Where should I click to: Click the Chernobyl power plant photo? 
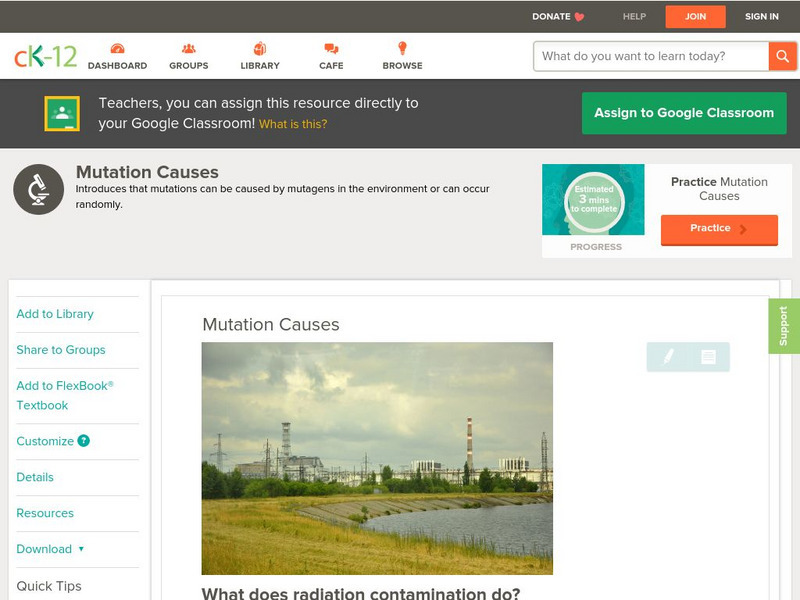point(377,458)
